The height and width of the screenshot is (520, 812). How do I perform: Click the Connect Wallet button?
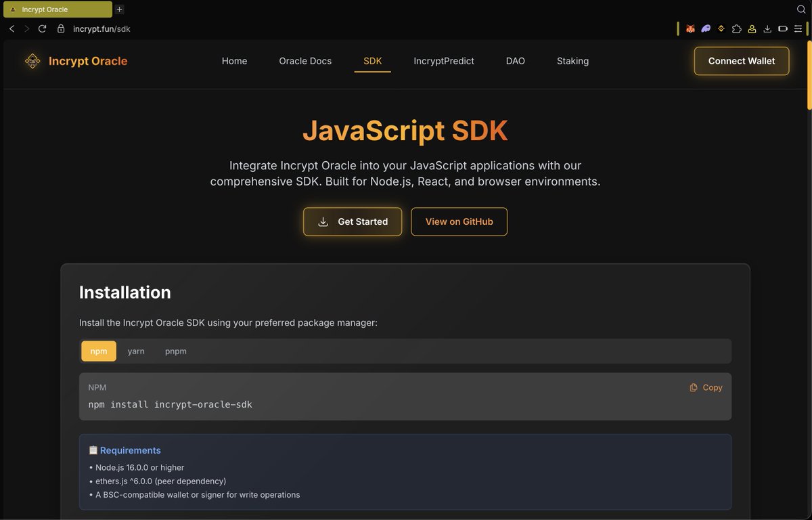pos(742,61)
